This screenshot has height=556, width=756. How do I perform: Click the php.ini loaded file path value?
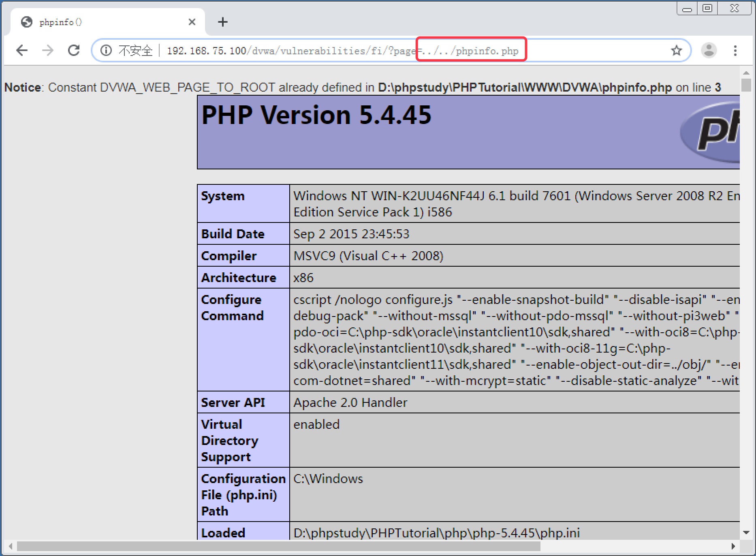436,533
